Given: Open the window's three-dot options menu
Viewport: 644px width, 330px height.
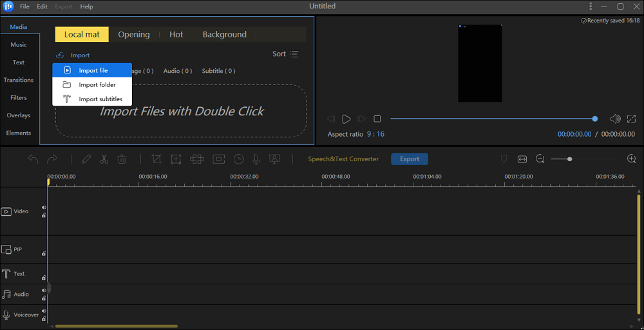Looking at the screenshot, I should click(591, 6).
